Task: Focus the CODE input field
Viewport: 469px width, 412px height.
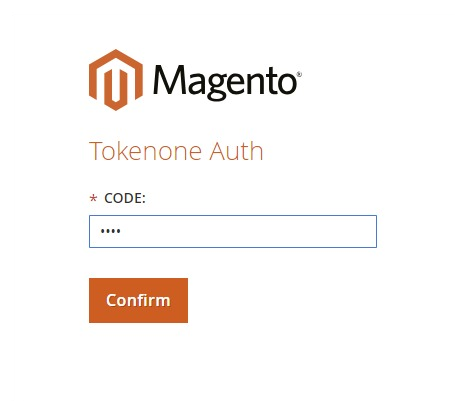Action: tap(233, 231)
